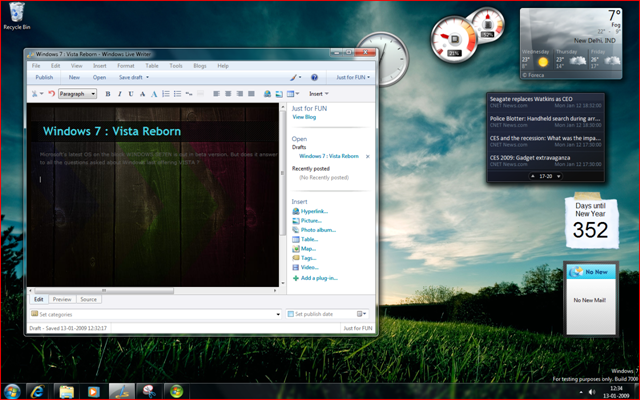
Task: Click the Publish button
Action: (44, 77)
